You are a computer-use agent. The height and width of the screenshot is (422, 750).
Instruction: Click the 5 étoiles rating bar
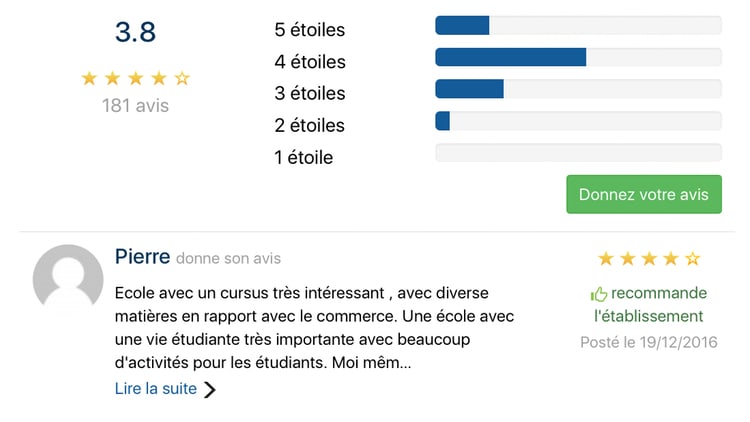[578, 25]
